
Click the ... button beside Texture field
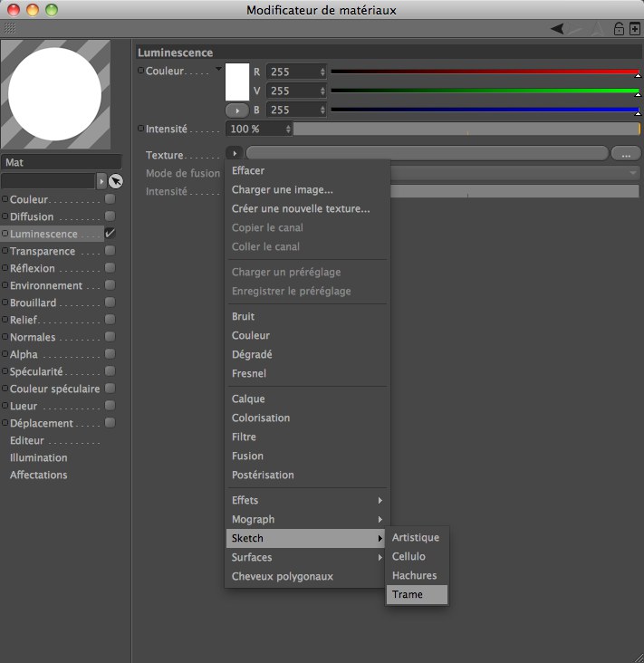[625, 154]
